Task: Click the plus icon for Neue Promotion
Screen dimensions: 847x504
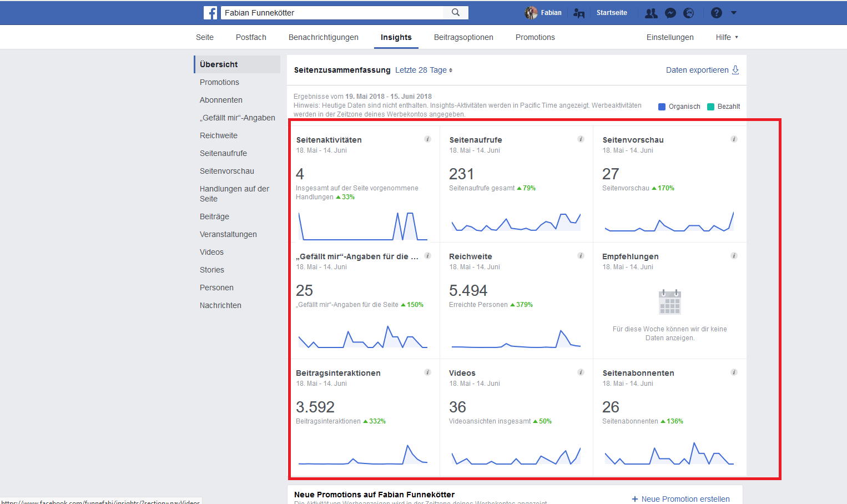Action: [635, 499]
